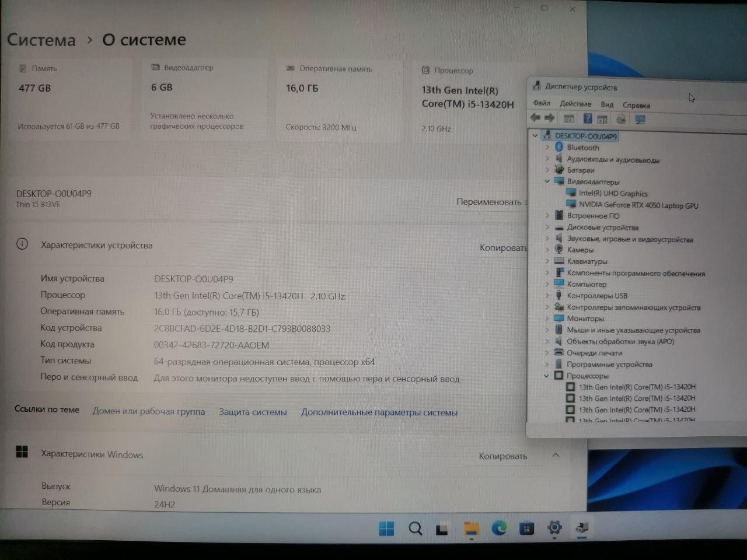The image size is (747, 560).
Task: Expand Дисковые устройства node
Action: 547,227
